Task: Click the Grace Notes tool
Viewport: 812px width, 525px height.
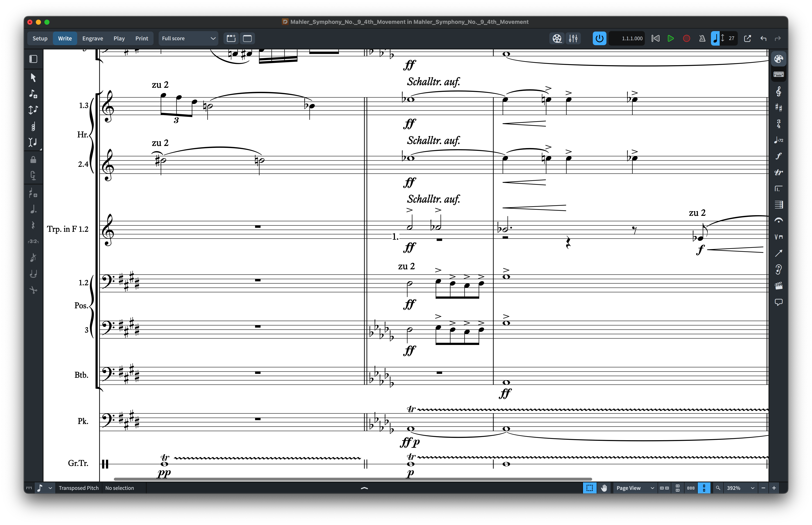Action: click(x=33, y=193)
